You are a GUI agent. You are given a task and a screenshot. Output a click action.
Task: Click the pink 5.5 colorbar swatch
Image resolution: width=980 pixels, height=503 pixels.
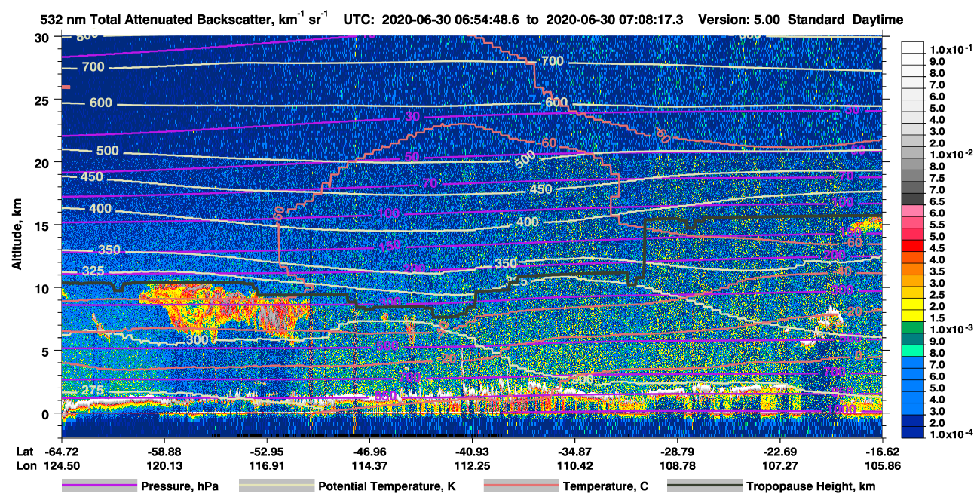912,223
